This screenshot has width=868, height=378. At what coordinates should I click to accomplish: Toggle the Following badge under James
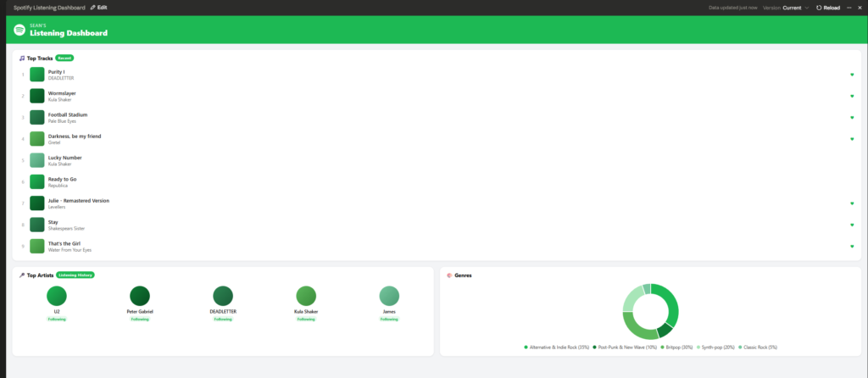tap(389, 320)
